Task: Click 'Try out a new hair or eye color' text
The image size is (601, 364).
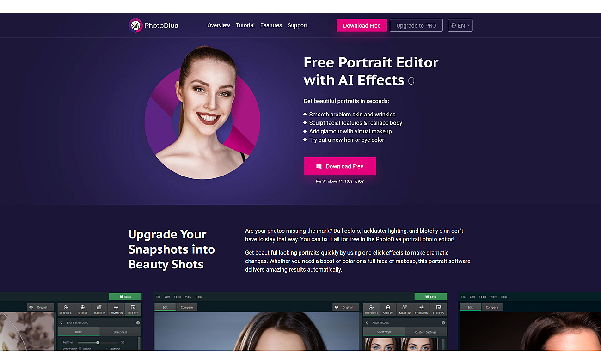Action: point(347,140)
